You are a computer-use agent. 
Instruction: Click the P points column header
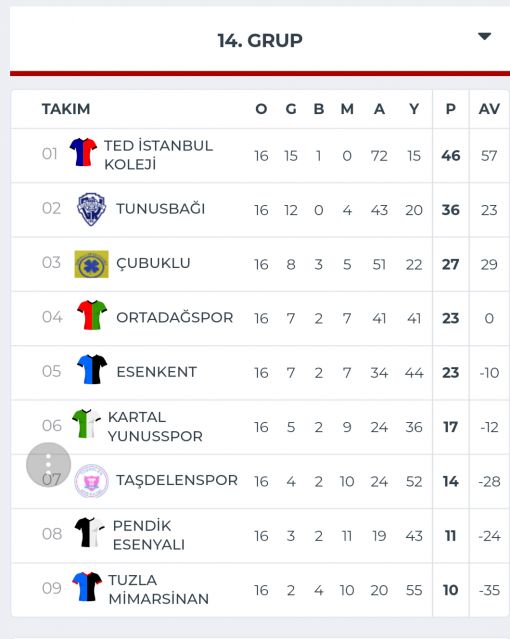[450, 109]
